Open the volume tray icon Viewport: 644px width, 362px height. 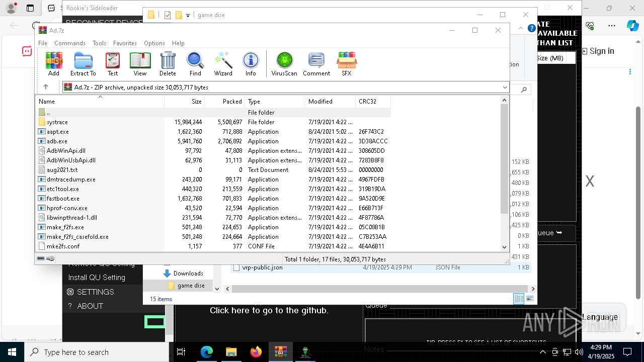coord(579,352)
